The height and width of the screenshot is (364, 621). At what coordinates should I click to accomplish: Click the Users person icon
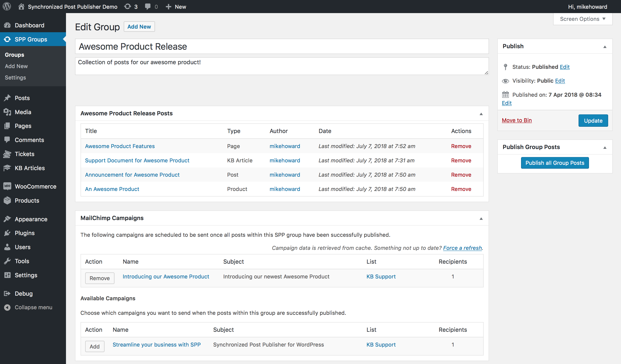[x=7, y=247]
